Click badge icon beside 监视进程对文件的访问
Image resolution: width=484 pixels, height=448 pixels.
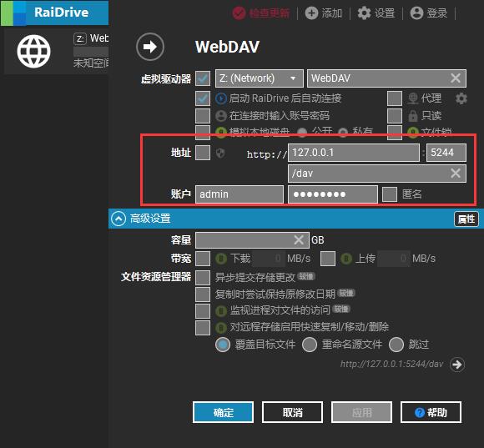pos(221,310)
